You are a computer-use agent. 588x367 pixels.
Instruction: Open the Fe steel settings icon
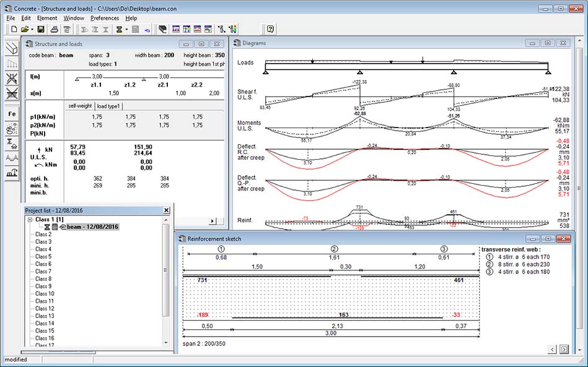pos(12,114)
